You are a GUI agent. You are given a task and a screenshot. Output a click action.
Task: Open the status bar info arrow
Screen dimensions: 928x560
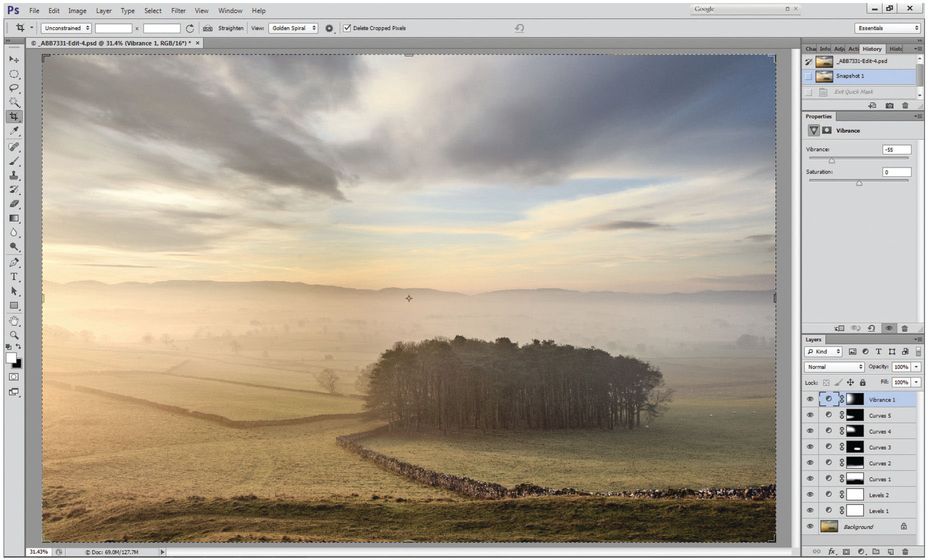(x=162, y=552)
